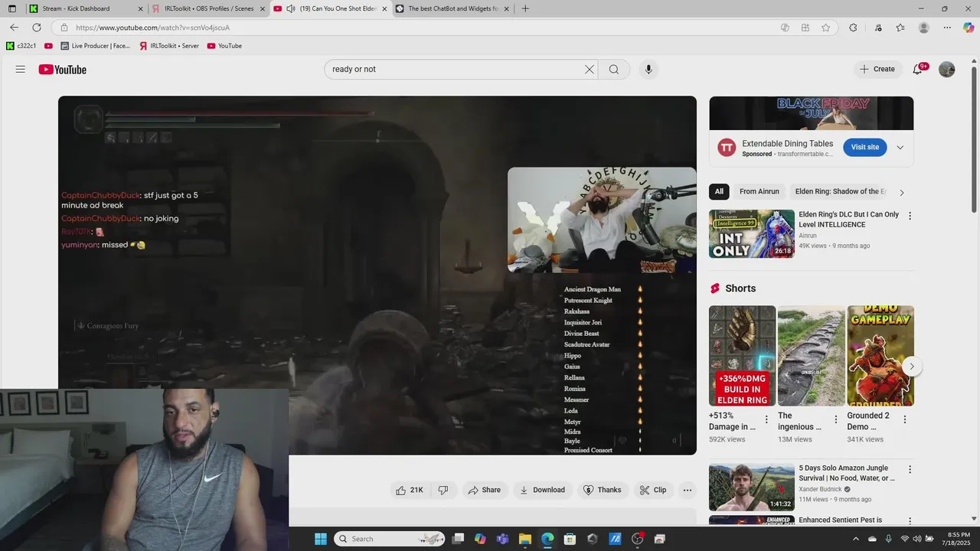
Task: Add this page to favorites star
Action: click(825, 28)
